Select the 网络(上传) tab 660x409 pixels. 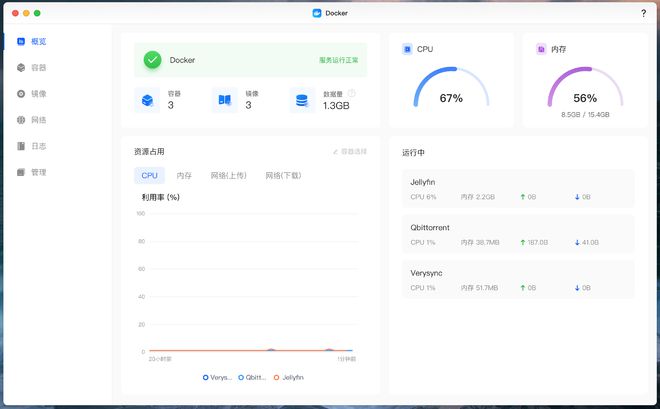(229, 175)
